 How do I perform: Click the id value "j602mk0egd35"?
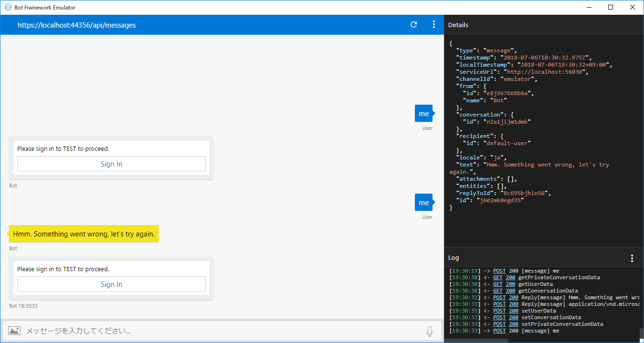pos(501,200)
